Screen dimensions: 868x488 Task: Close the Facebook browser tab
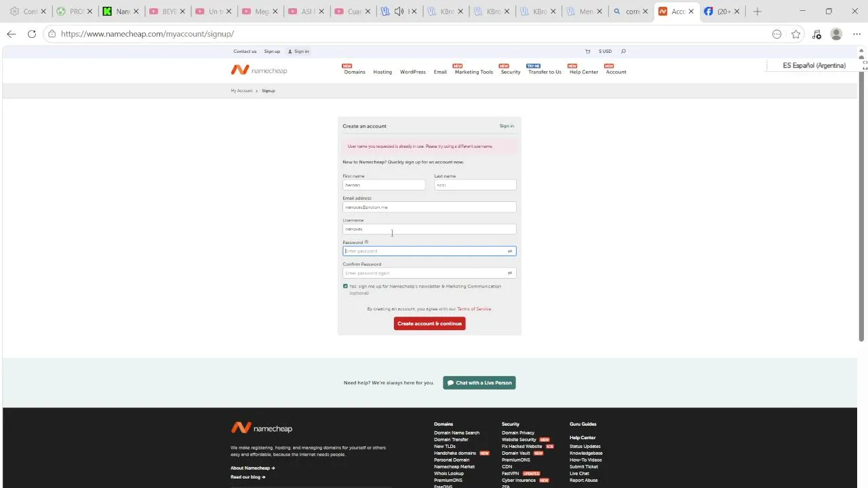point(737,12)
